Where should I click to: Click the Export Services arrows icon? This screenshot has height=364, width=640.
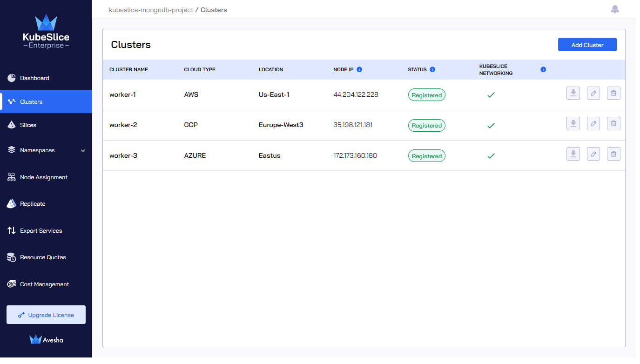tap(12, 230)
